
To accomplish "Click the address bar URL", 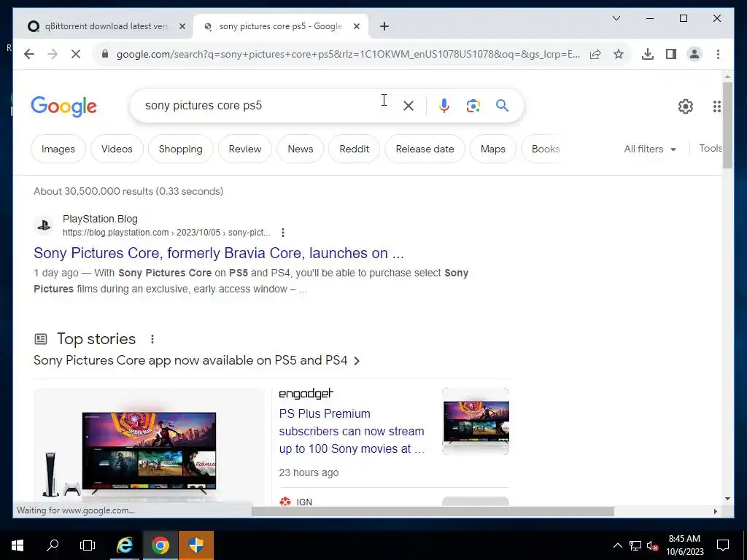I will point(348,54).
